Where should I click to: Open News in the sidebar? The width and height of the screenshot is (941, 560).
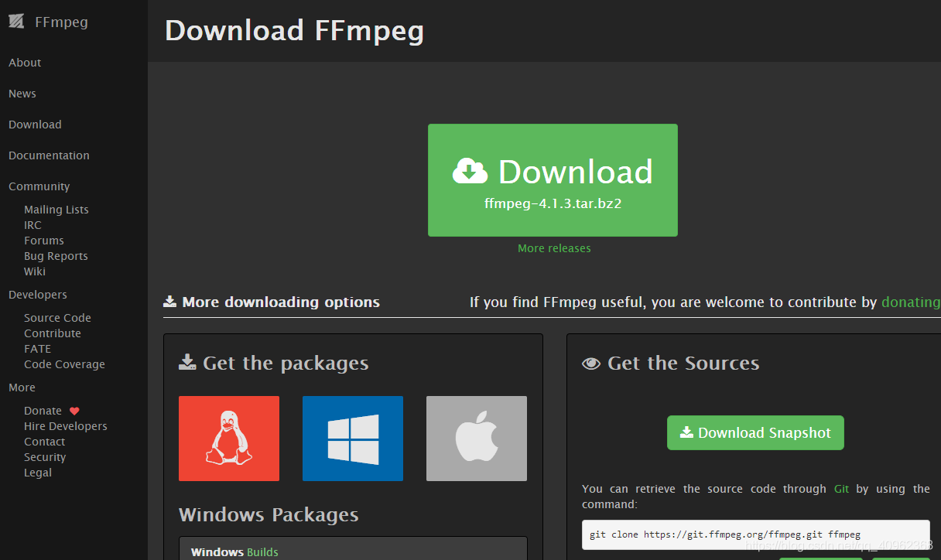tap(22, 94)
